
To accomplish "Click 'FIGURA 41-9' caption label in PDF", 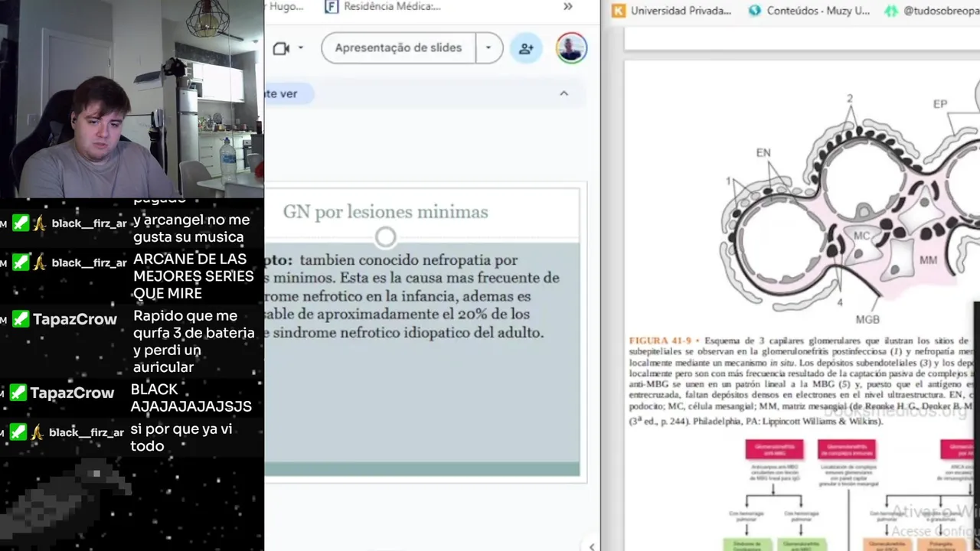I will (x=660, y=341).
